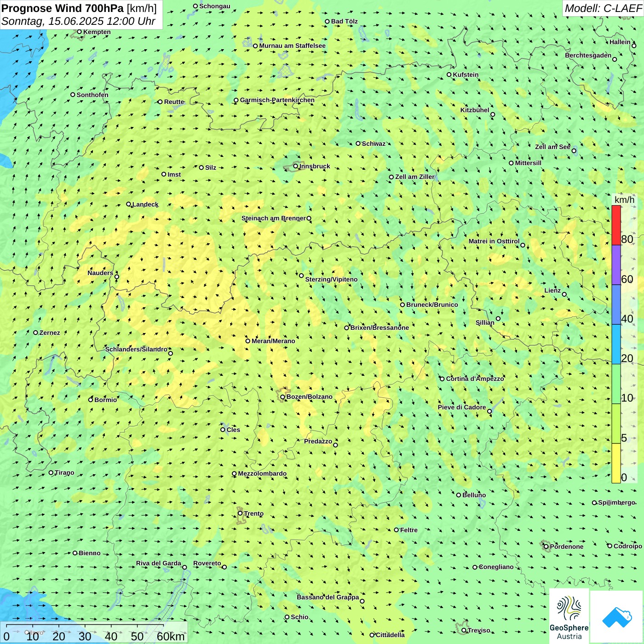Click the 'Sonthofen' label
Screen dimensions: 644x644
coord(92,95)
